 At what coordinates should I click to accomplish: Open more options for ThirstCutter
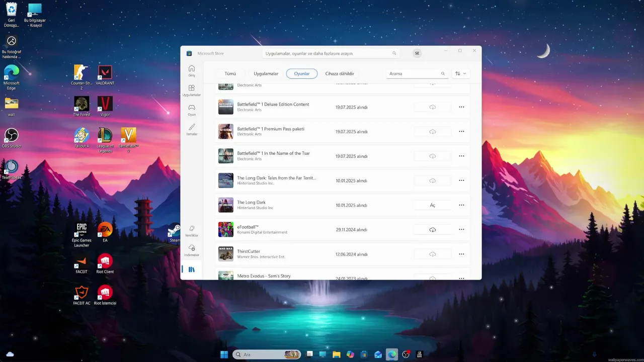coord(461,254)
